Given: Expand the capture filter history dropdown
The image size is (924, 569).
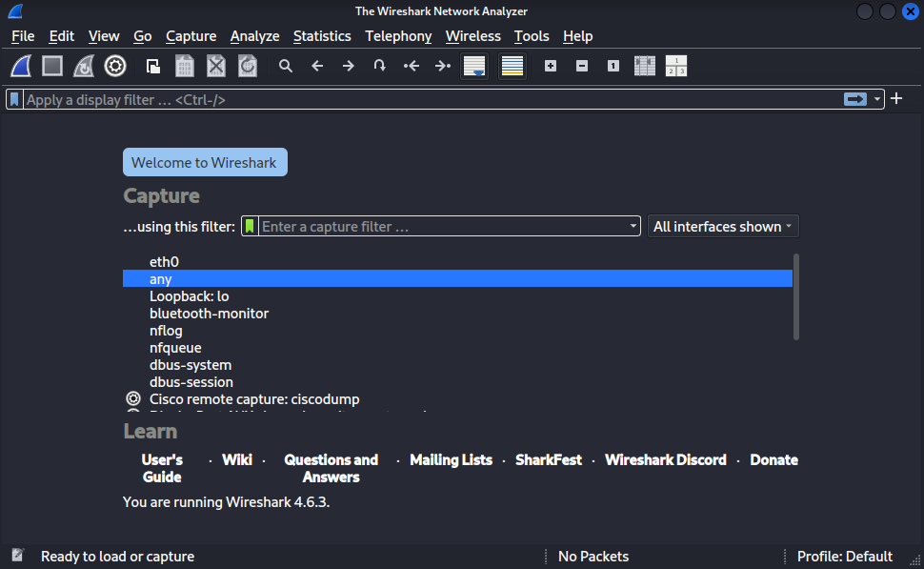Looking at the screenshot, I should click(x=633, y=227).
